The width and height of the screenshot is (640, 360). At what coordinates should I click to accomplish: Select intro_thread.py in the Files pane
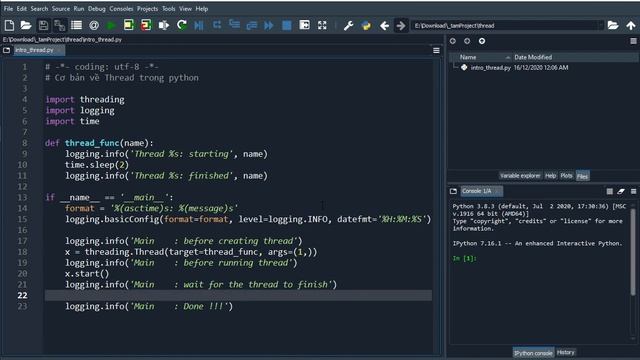491,68
